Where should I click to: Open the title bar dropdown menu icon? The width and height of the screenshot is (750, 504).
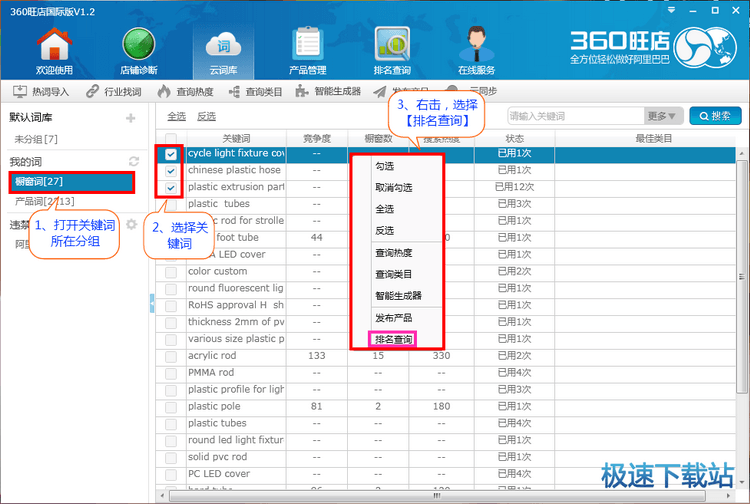click(x=672, y=10)
